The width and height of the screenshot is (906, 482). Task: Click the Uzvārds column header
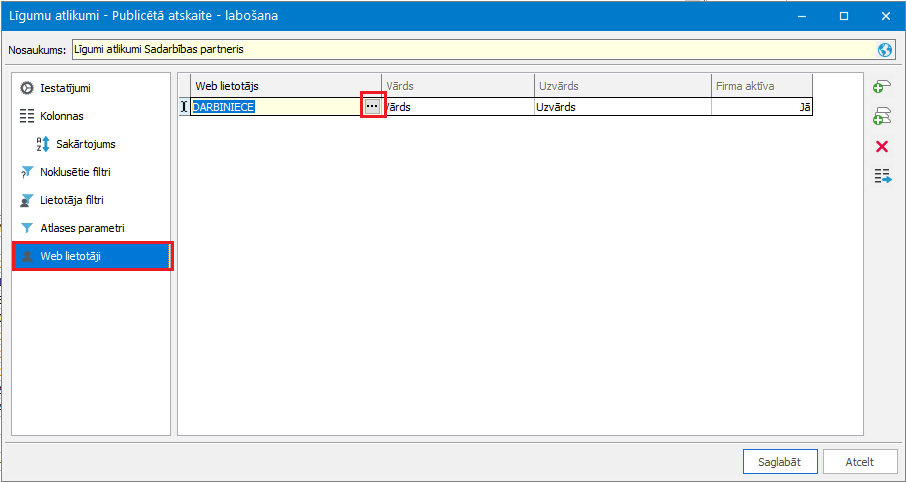point(623,86)
